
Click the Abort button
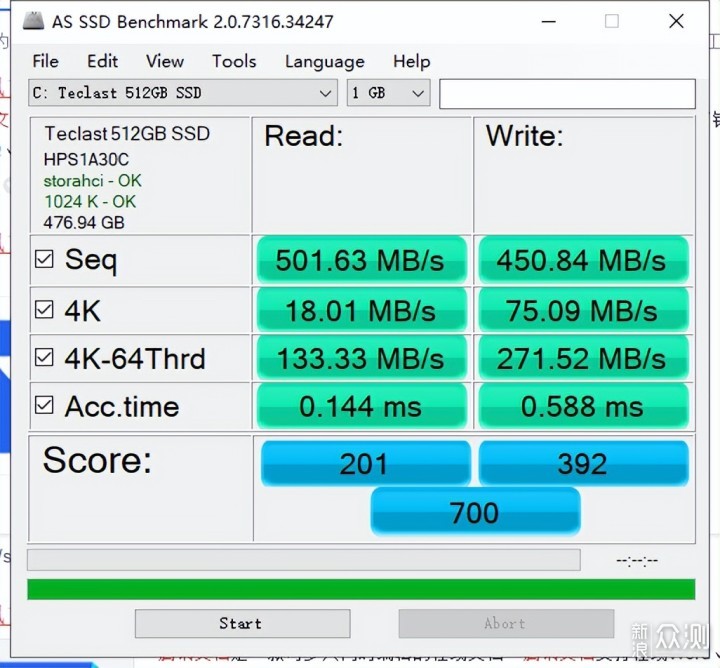click(506, 623)
